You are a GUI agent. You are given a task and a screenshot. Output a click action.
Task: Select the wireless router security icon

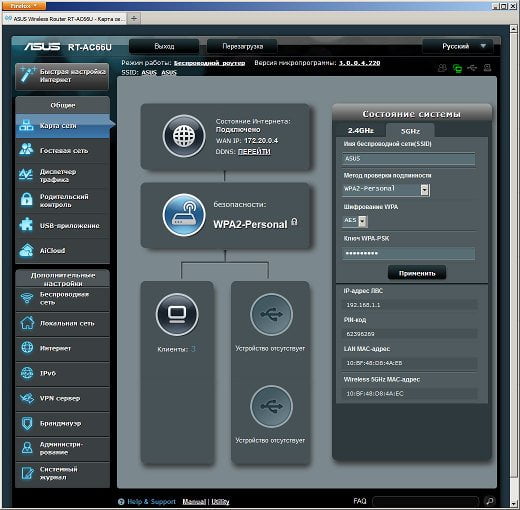(184, 215)
